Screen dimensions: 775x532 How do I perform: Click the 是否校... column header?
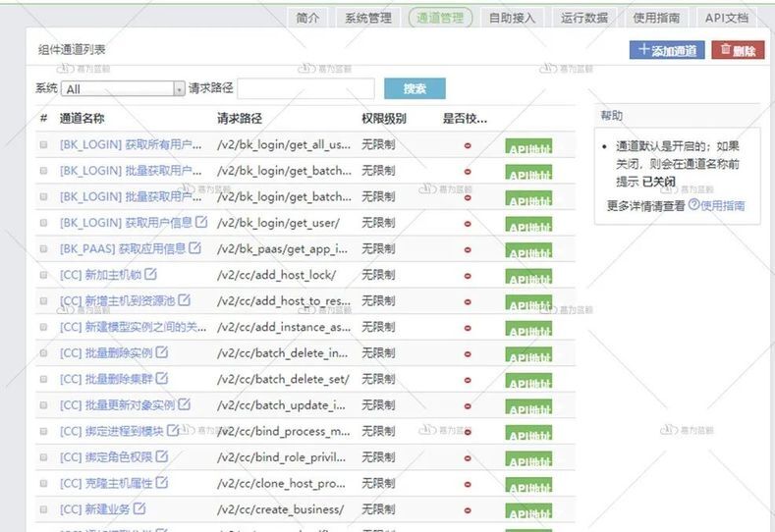coord(465,119)
